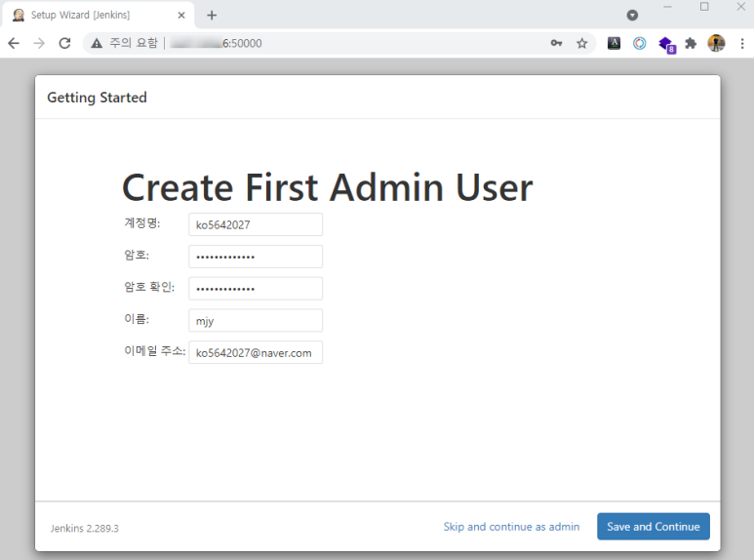Focus the 계정명 username field

pyautogui.click(x=256, y=224)
